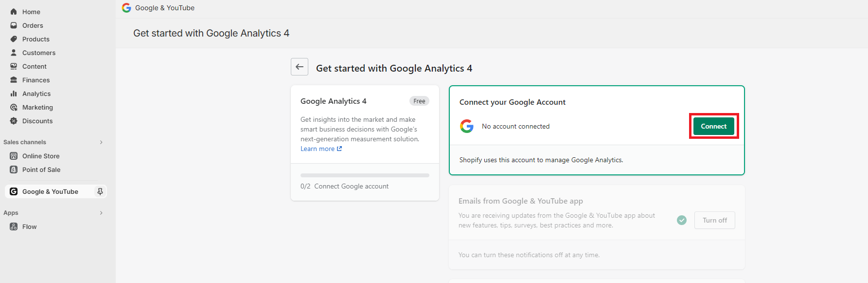Viewport: 868px width, 283px height.
Task: Select Online Store under Sales channels
Action: point(41,155)
